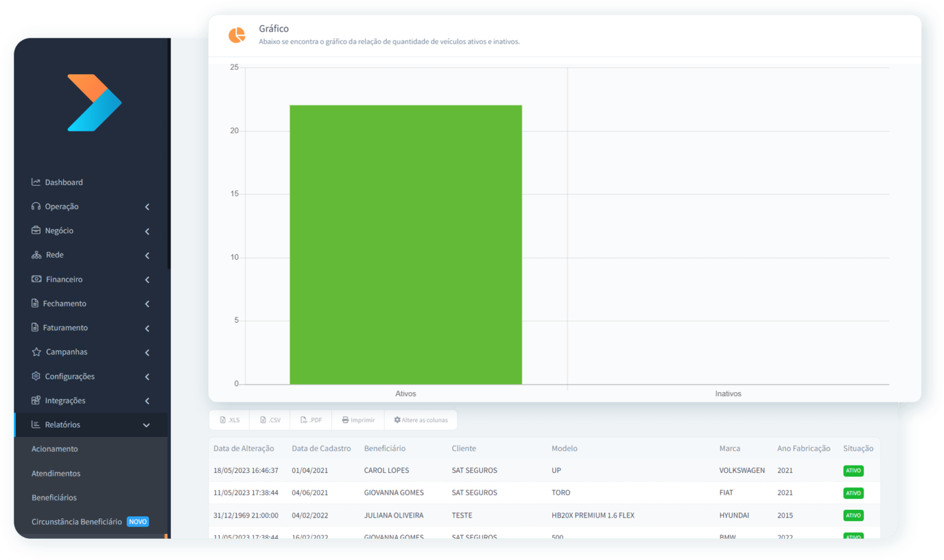Open Beneficiários report submenu
The height and width of the screenshot is (560, 944).
54,498
